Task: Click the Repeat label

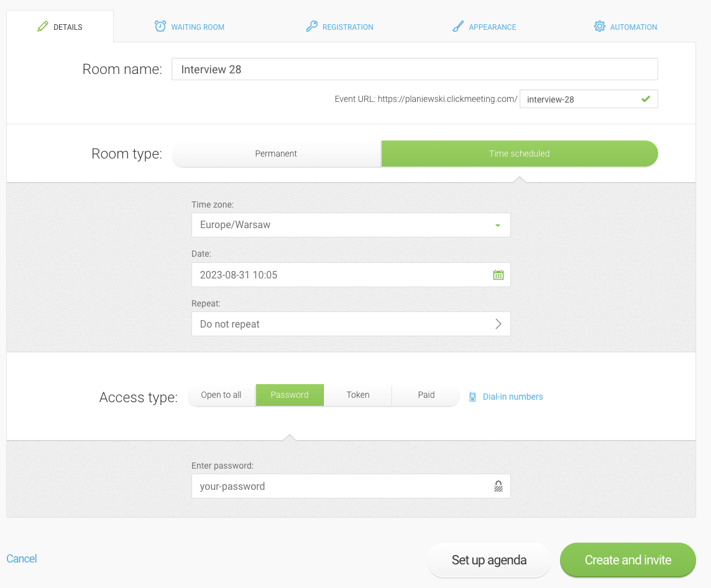Action: [206, 303]
